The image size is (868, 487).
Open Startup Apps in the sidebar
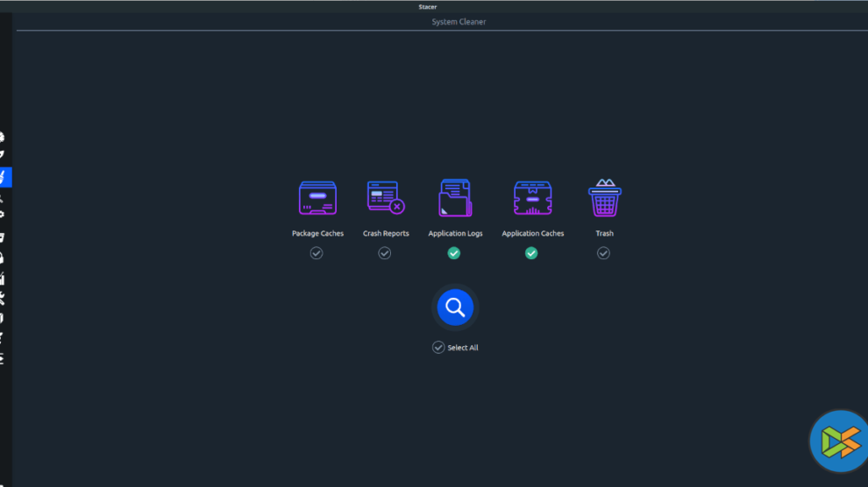click(3, 156)
